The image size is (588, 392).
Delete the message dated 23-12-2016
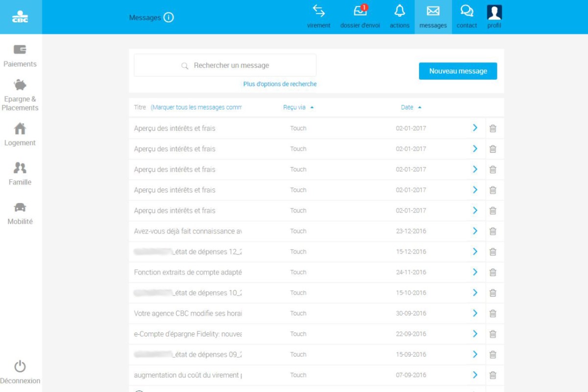(x=492, y=231)
